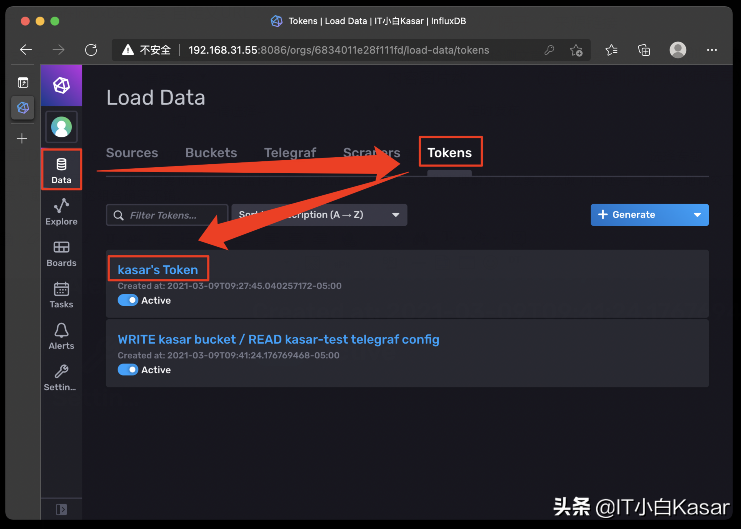Open Settings section in sidebar

pyautogui.click(x=60, y=377)
